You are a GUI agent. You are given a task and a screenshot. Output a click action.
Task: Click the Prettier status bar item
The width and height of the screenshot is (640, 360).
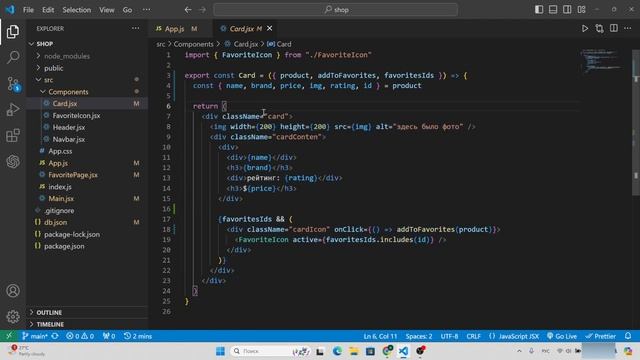click(x=600, y=336)
